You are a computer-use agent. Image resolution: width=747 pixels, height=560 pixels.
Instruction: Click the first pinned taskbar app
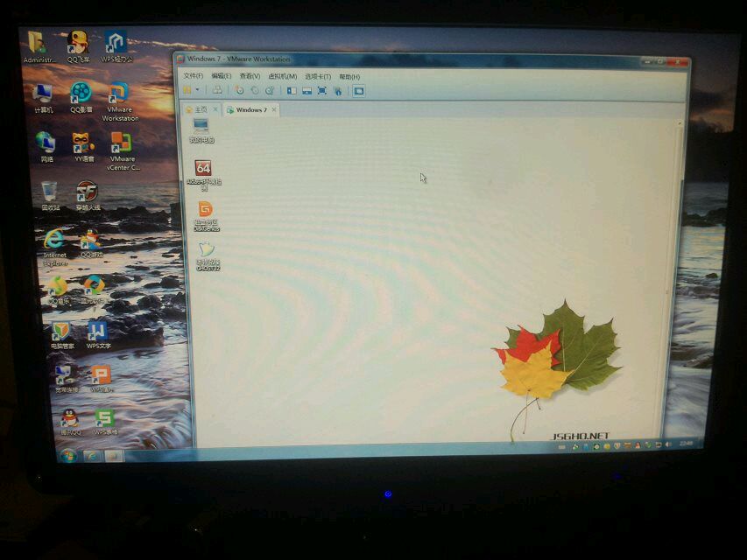pyautogui.click(x=92, y=456)
